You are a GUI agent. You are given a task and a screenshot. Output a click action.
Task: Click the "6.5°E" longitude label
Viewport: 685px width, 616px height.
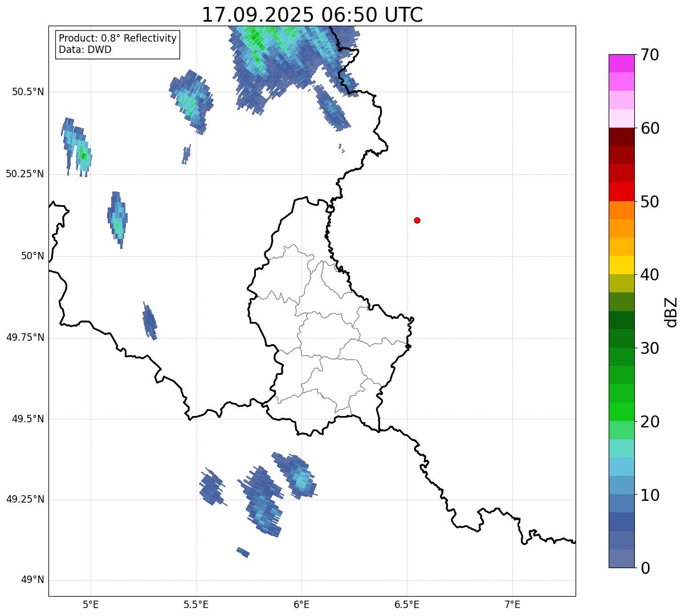coord(407,604)
